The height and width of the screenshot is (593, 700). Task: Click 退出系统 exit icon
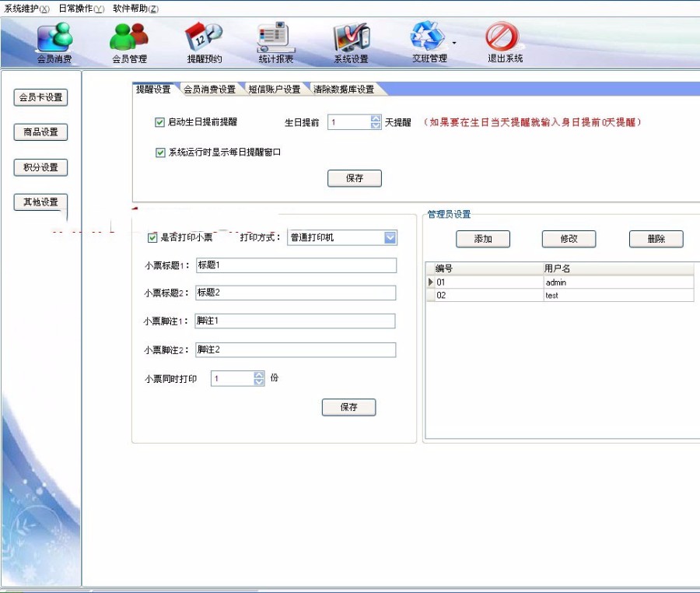(505, 42)
